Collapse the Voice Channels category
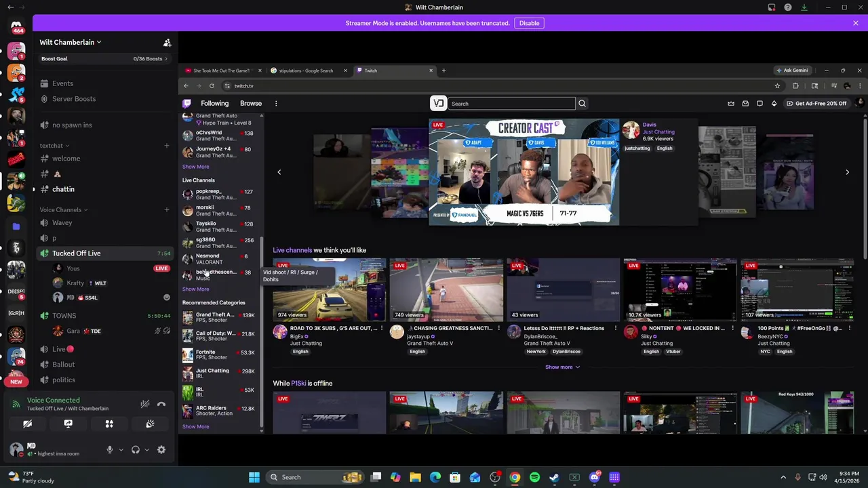 64,210
